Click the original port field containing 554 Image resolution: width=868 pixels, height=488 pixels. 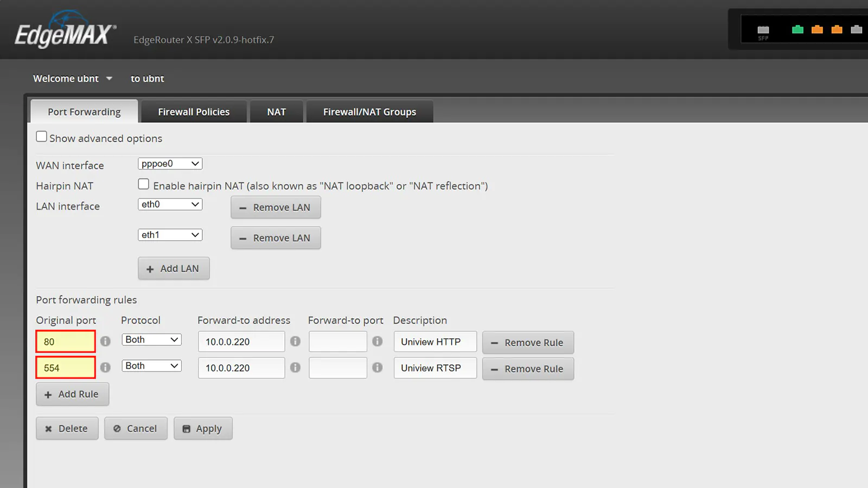pos(66,368)
